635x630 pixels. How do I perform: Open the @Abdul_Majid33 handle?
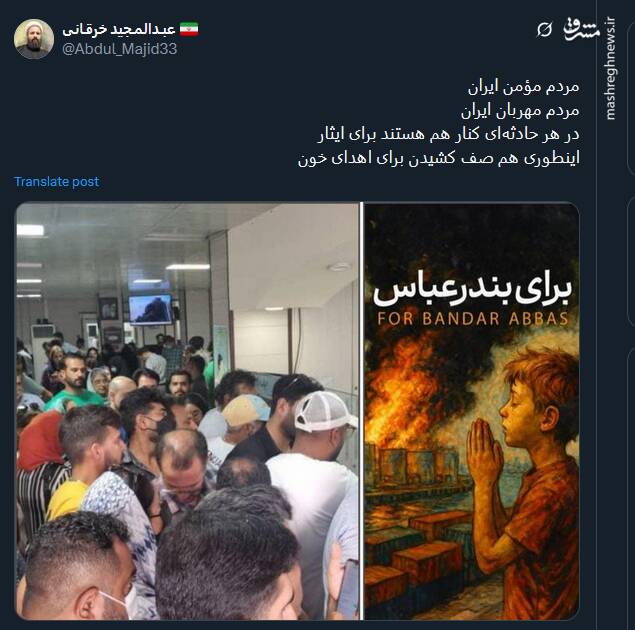tap(119, 49)
